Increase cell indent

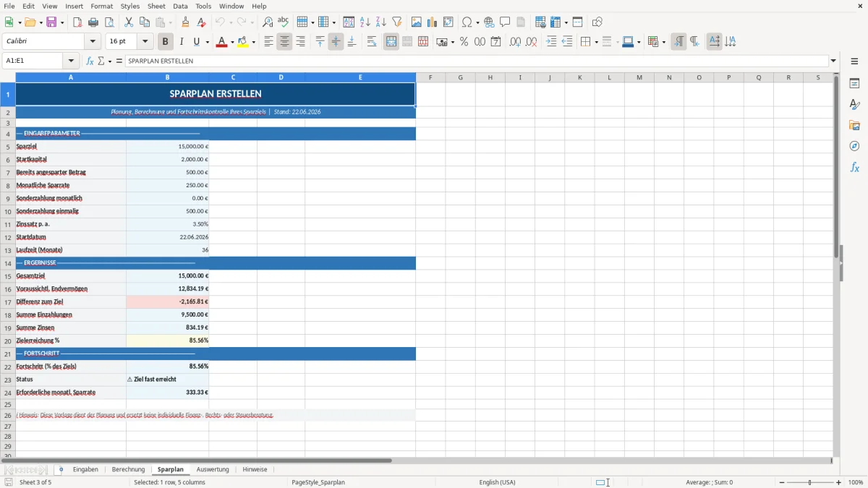point(551,42)
